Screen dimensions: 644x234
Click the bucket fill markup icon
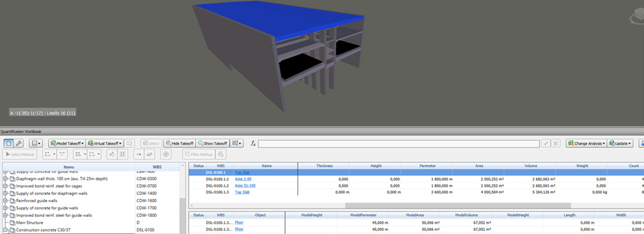point(111,154)
